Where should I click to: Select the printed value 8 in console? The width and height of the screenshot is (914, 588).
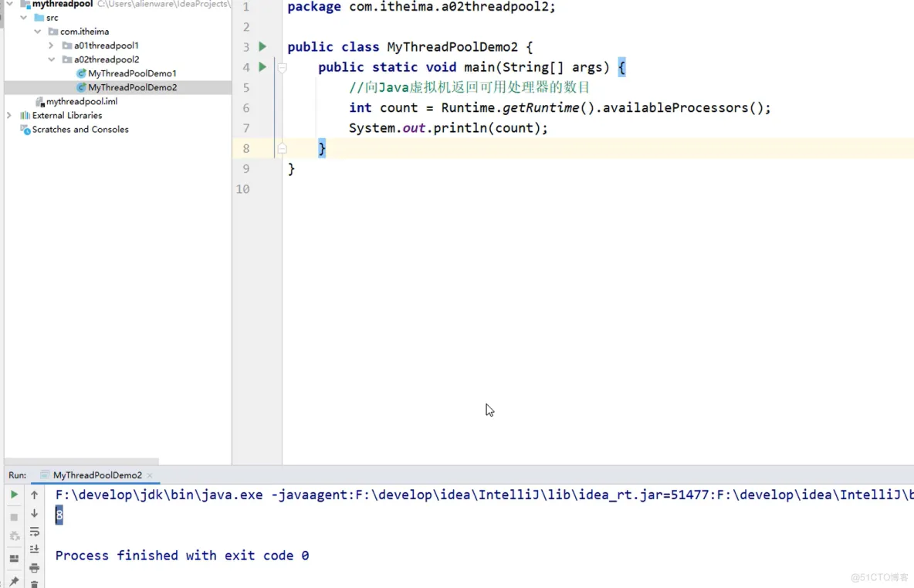pyautogui.click(x=59, y=515)
